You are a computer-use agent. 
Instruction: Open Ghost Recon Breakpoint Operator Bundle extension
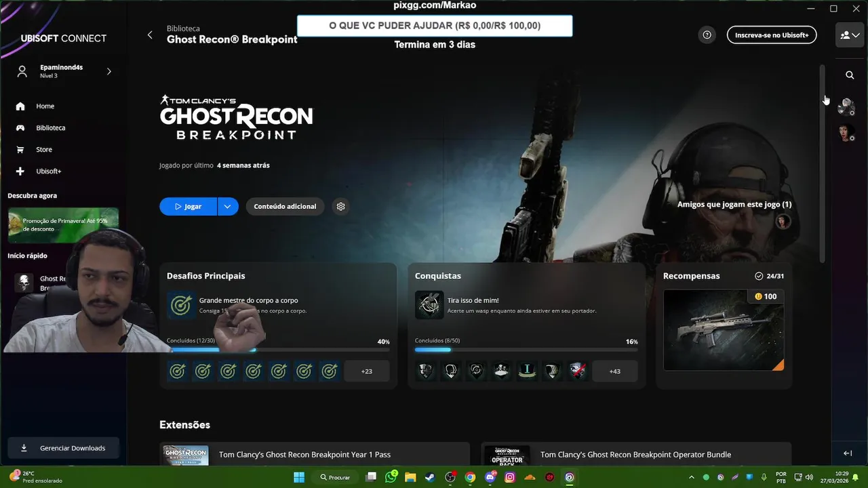[x=636, y=455]
